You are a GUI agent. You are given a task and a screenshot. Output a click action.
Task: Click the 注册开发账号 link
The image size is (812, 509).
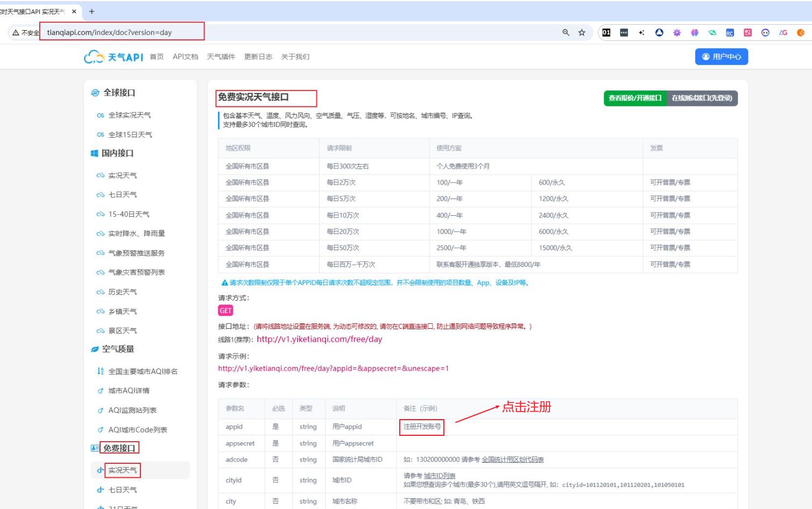click(422, 427)
